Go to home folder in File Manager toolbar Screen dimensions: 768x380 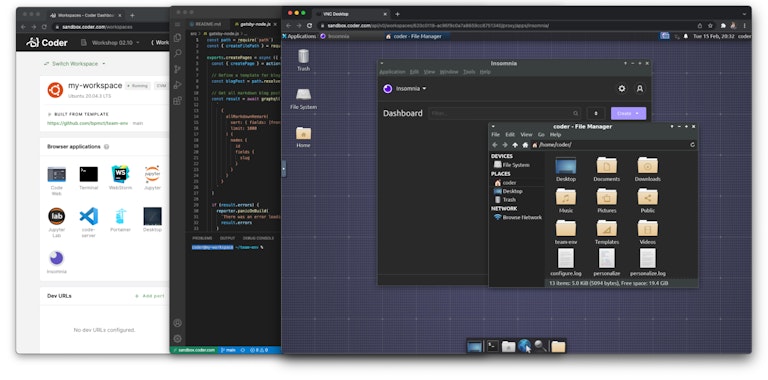coord(525,145)
